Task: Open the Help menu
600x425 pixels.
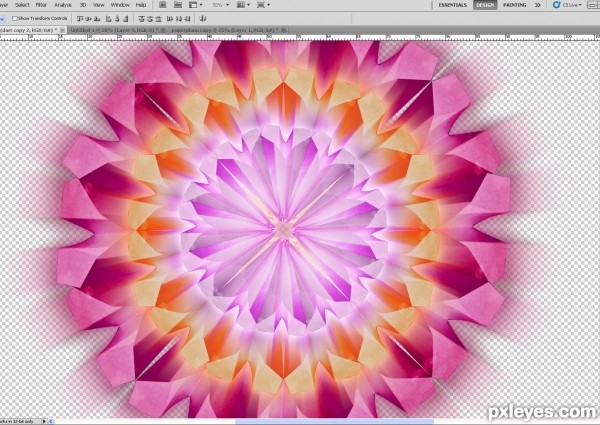Action: tap(141, 5)
